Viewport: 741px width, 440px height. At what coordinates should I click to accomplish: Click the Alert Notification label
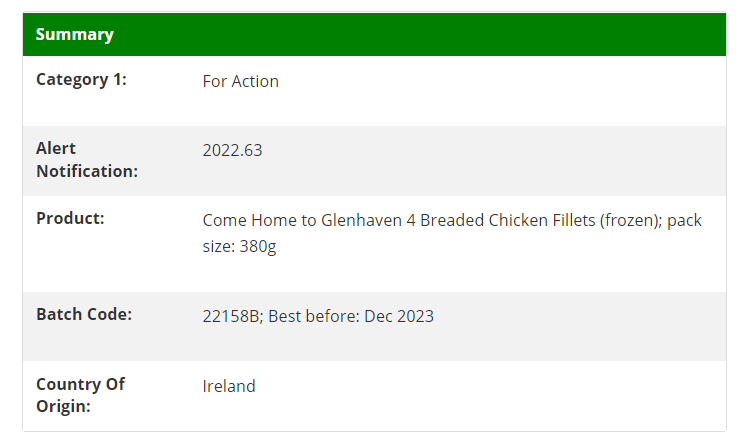point(87,160)
